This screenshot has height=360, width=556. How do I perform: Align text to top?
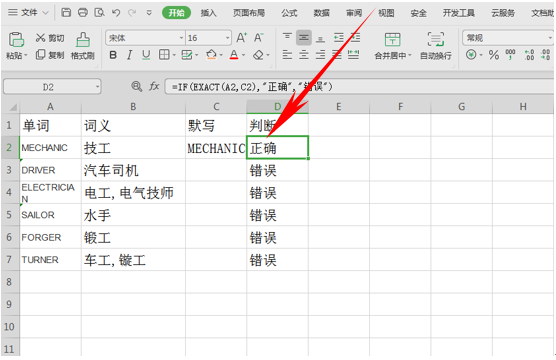287,38
